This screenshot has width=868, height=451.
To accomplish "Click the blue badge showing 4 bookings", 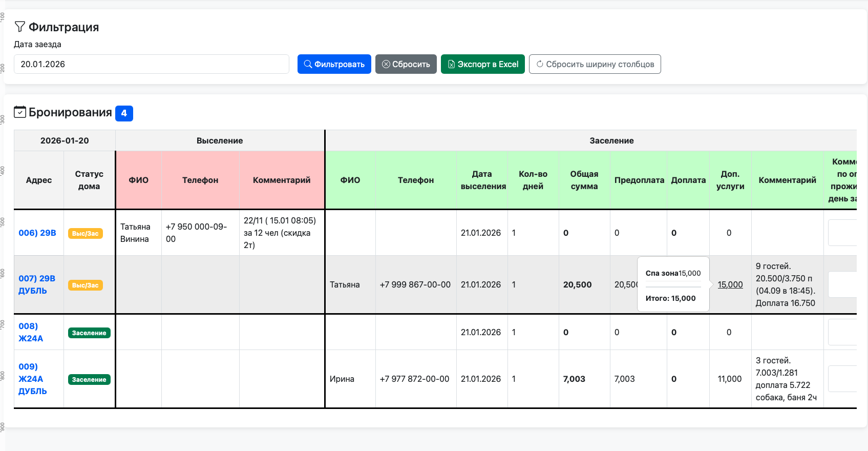I will pyautogui.click(x=124, y=113).
